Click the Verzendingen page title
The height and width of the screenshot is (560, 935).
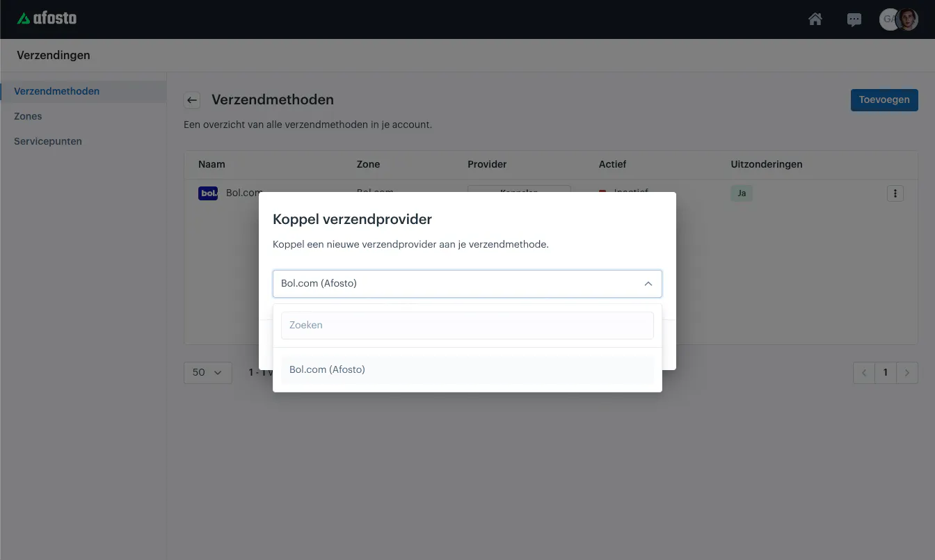pyautogui.click(x=54, y=55)
